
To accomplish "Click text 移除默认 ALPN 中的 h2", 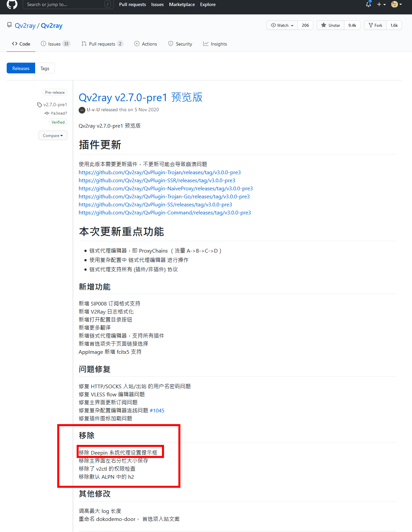I will pyautogui.click(x=106, y=477).
